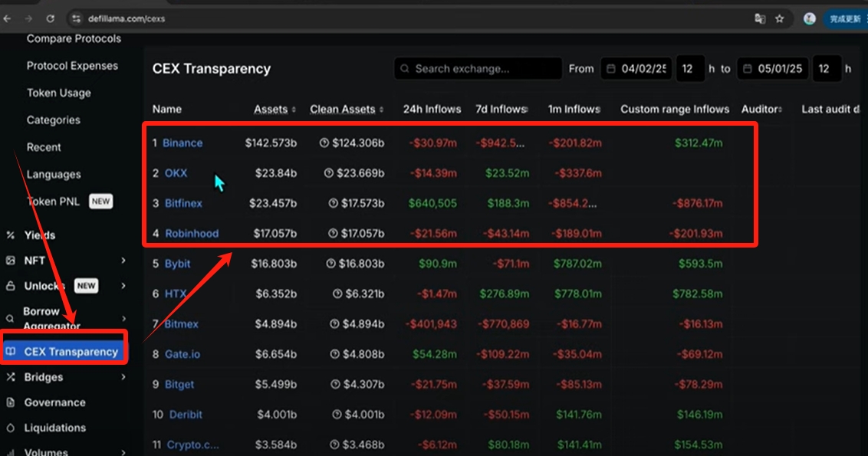The image size is (868, 456).
Task: Open Token PNL in the sidebar
Action: pos(54,202)
